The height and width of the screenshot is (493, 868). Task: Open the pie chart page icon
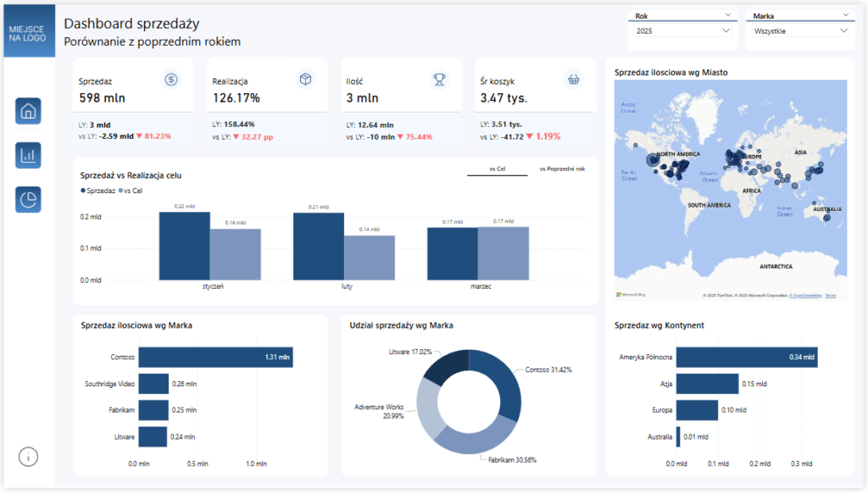pyautogui.click(x=28, y=199)
